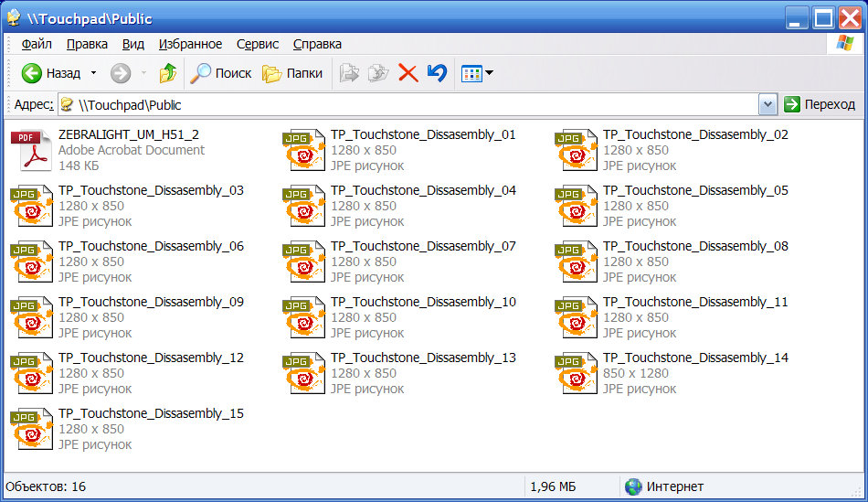Select file TP_Touchstone_Dissasembly_14

point(694,358)
